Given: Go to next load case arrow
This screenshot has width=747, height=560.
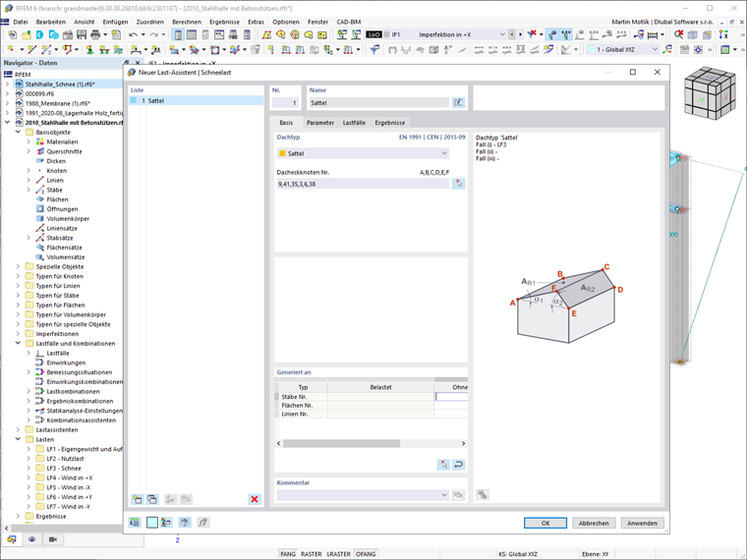Looking at the screenshot, I should click(x=520, y=34).
